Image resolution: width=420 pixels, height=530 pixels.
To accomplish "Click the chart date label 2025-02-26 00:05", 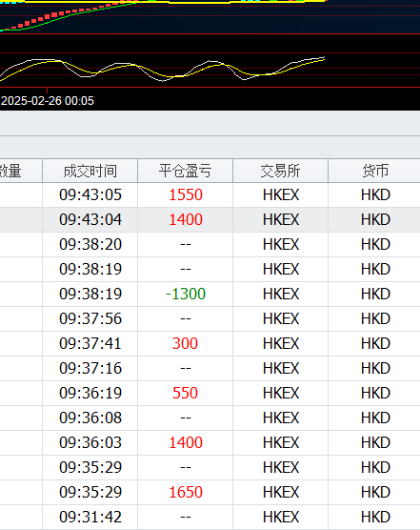I will (48, 101).
